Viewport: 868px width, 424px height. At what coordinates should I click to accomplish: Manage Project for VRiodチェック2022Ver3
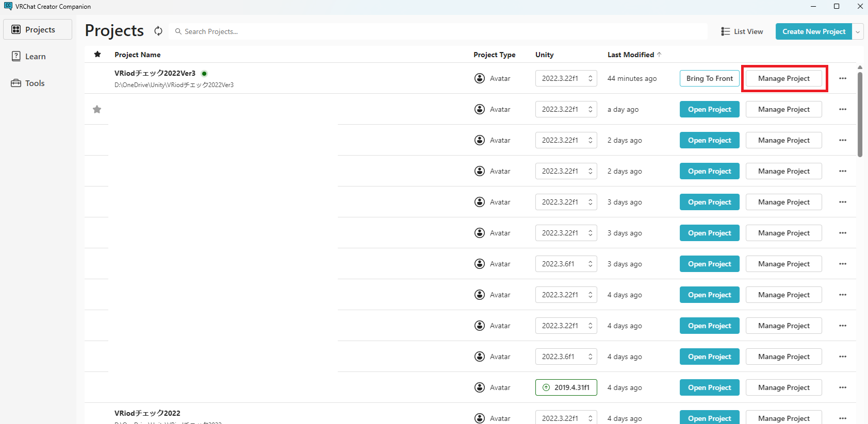point(783,78)
